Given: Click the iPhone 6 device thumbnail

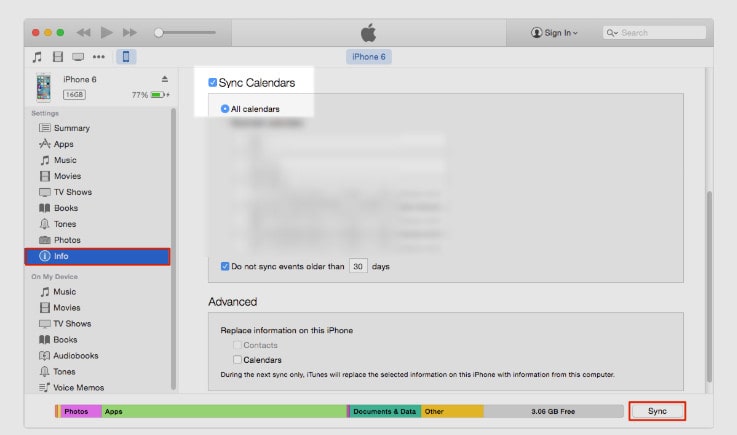Looking at the screenshot, I should coord(44,87).
